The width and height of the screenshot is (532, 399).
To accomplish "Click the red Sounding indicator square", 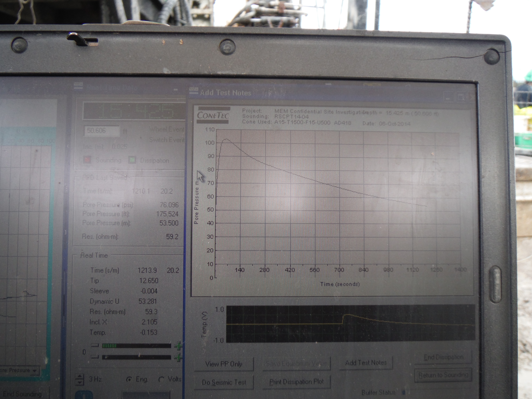I will coord(87,160).
